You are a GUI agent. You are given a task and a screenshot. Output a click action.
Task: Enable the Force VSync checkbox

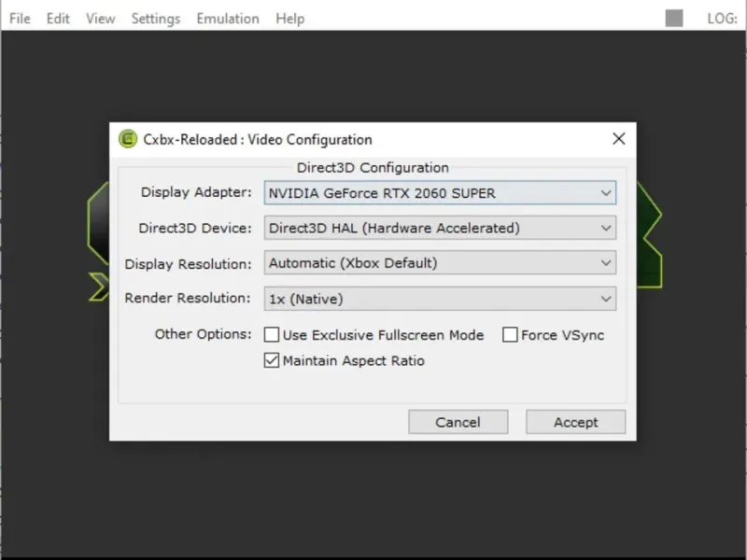coord(510,335)
